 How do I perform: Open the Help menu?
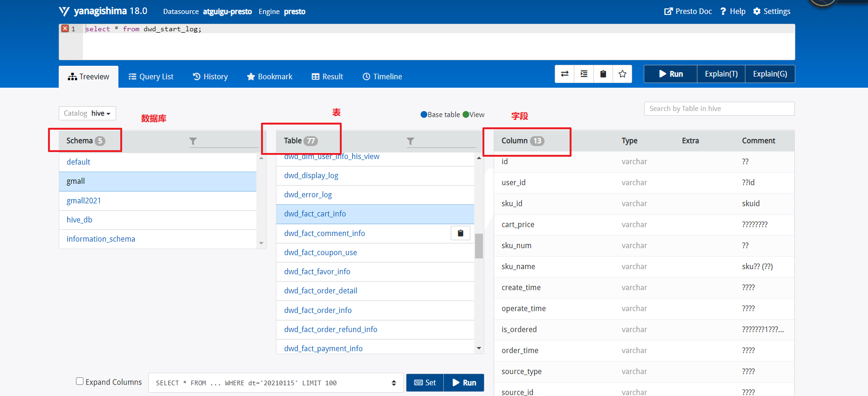click(x=733, y=11)
